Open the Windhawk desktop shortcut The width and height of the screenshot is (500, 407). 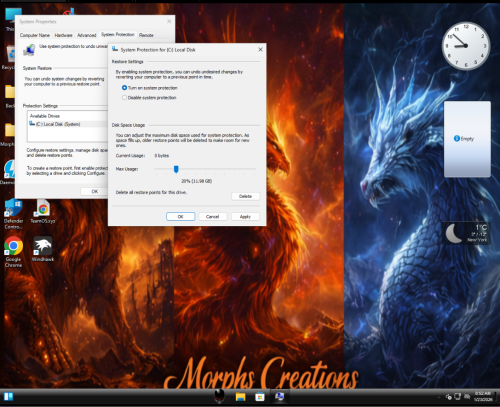(43, 249)
